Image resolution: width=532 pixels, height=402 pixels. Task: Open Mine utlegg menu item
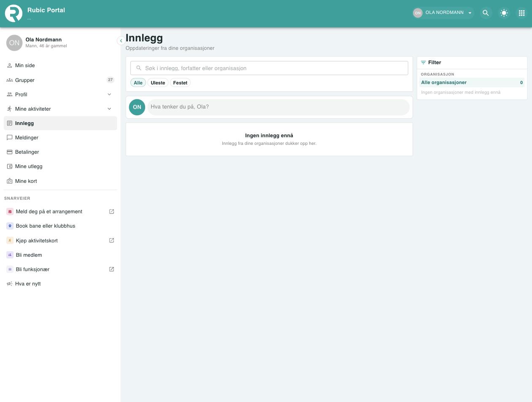click(60, 166)
